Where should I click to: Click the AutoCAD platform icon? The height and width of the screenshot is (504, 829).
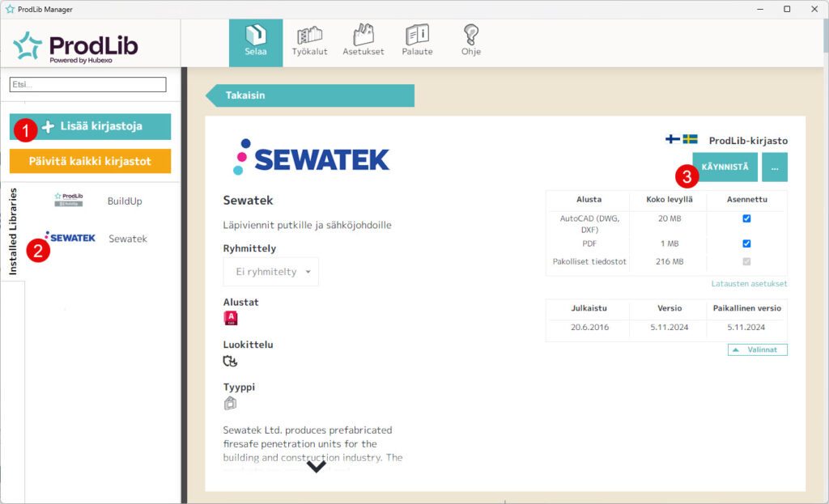point(231,318)
